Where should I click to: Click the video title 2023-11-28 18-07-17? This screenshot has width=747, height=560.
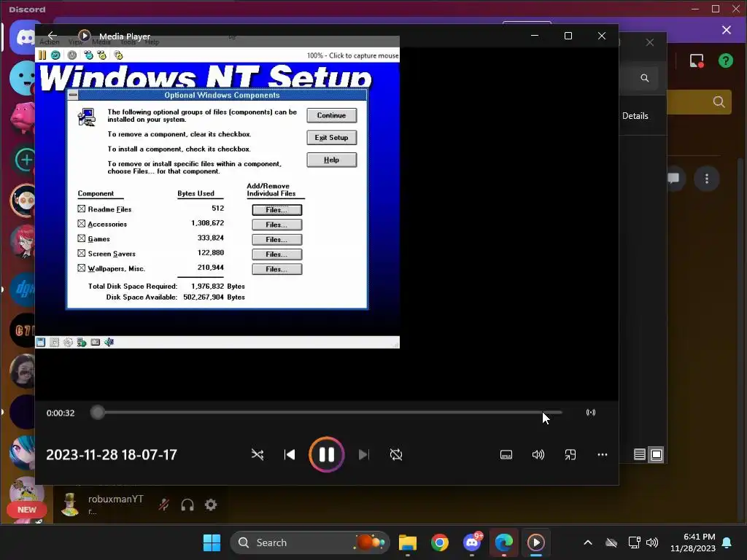[x=112, y=455]
